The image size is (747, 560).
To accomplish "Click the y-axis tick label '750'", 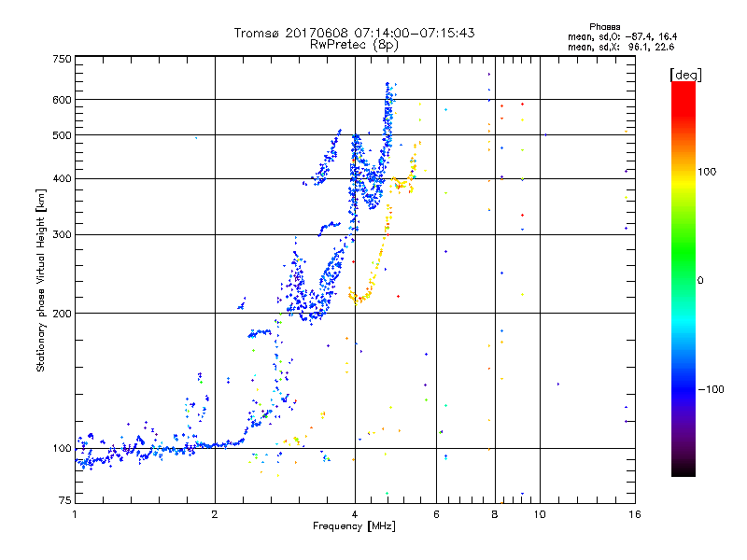I will point(62,59).
